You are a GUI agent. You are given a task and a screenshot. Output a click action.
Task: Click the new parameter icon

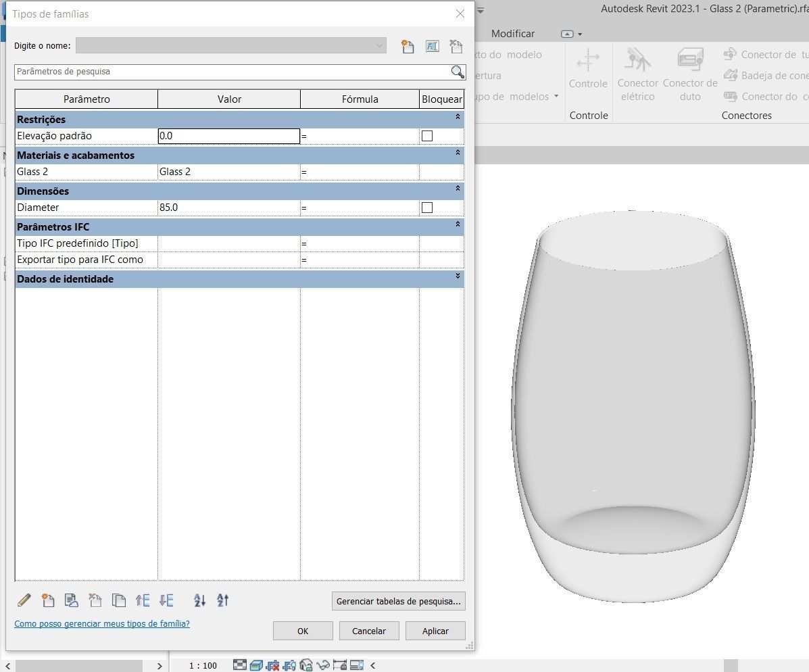[x=48, y=600]
